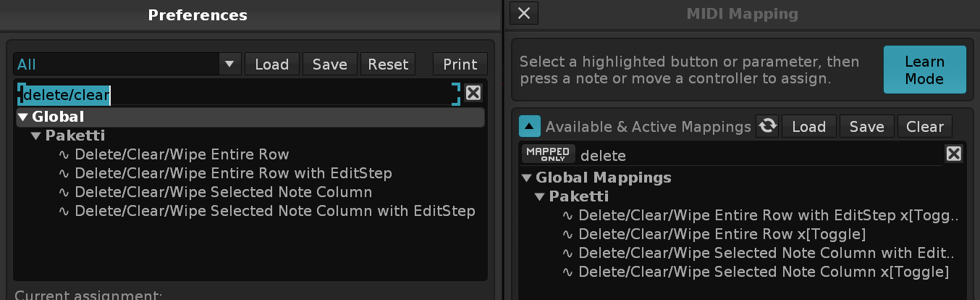Click the refresh mappings icon
This screenshot has height=300, width=980.
767,127
